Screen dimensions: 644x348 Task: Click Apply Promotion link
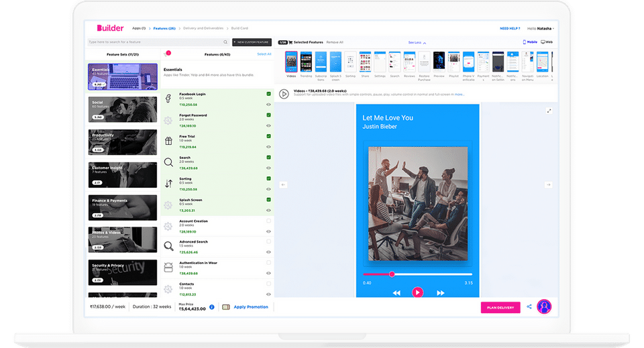coord(251,307)
